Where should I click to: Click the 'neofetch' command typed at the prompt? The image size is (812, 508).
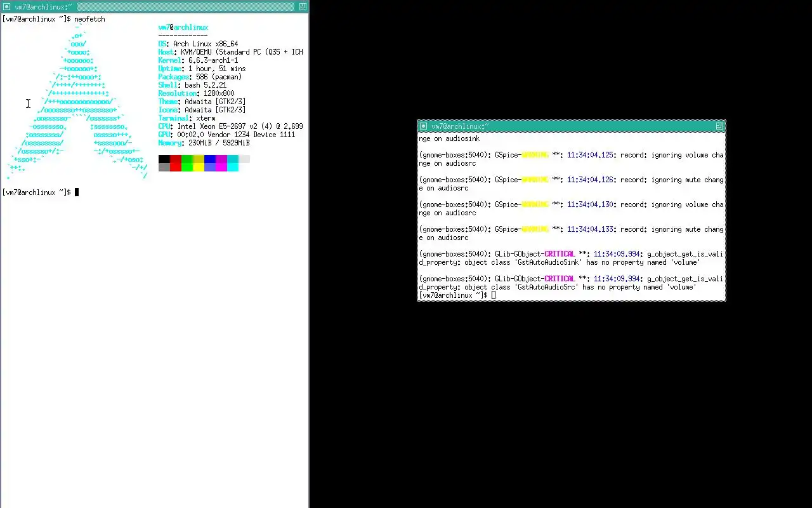tap(89, 19)
